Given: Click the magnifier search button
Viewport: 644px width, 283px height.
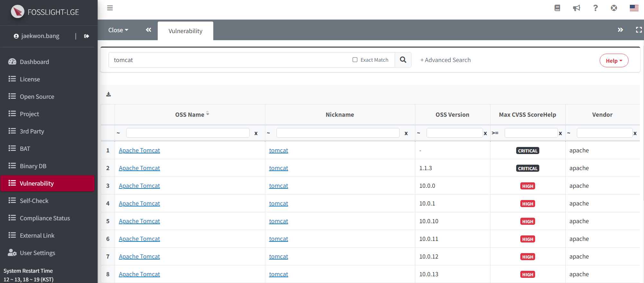Looking at the screenshot, I should tap(403, 60).
